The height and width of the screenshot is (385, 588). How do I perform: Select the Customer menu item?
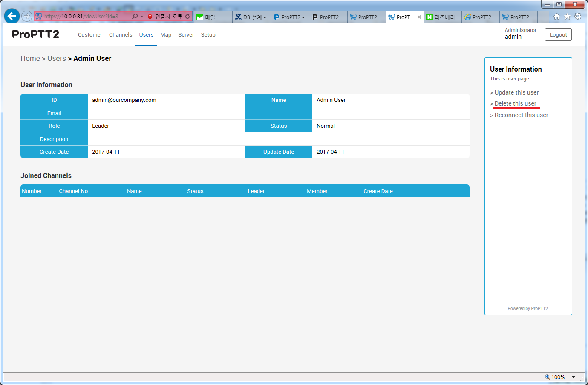[90, 35]
